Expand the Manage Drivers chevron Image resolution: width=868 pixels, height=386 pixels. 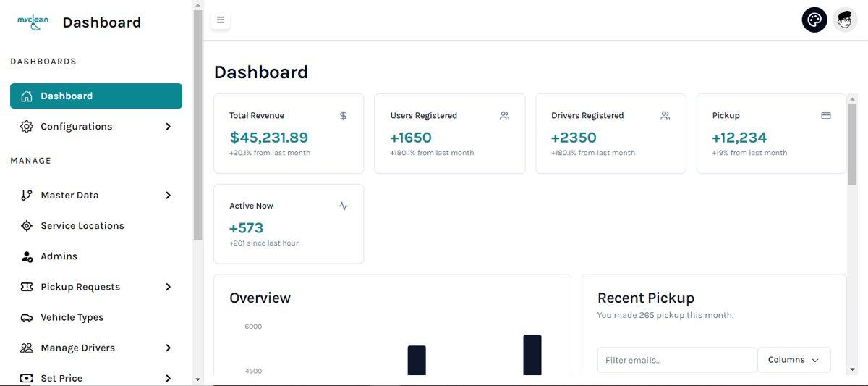coord(168,348)
